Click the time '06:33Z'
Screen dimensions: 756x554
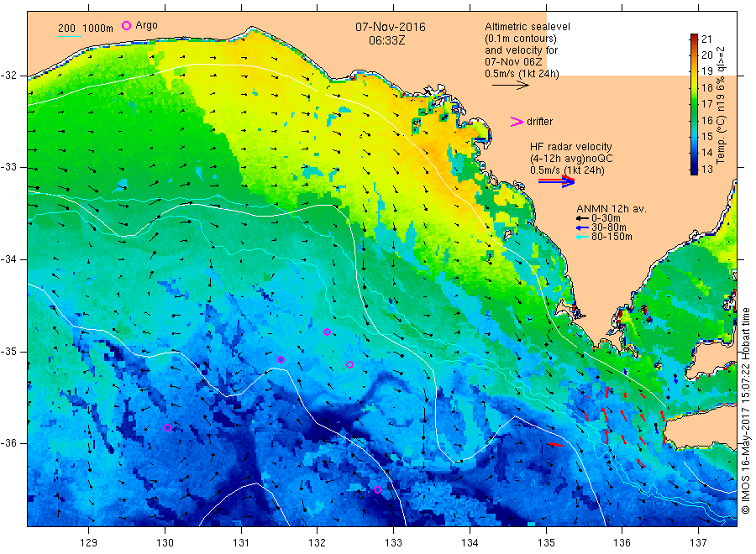pyautogui.click(x=387, y=40)
